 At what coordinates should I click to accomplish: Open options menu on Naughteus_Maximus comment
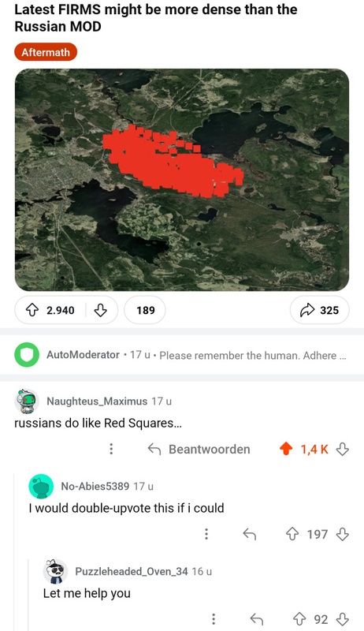[111, 449]
